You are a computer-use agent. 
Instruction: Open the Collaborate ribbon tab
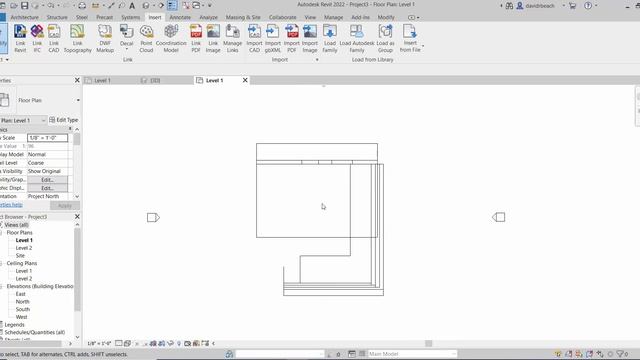[282, 18]
